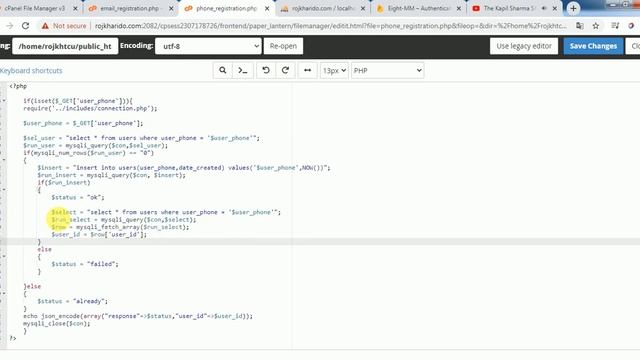This screenshot has height=360, width=640.
Task: Switch to The Kapil Sharma tab
Action: 508,8
